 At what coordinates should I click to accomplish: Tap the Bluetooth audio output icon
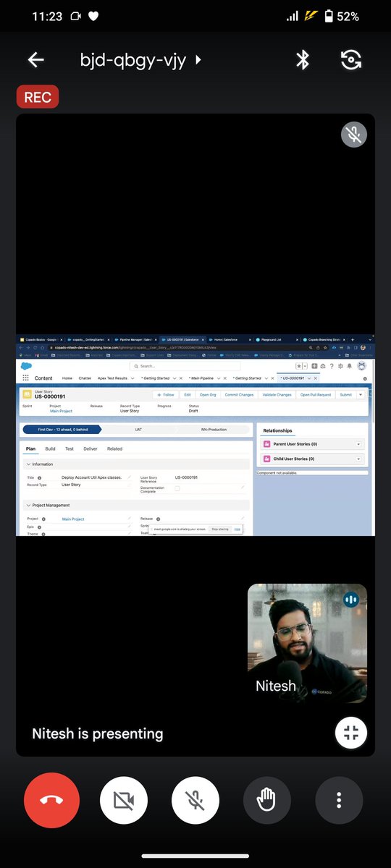[x=303, y=60]
